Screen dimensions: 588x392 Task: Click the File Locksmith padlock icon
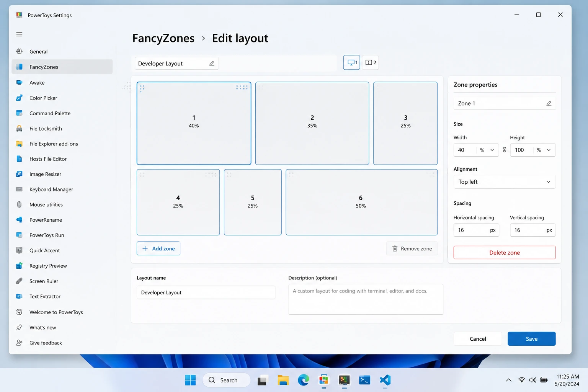pyautogui.click(x=19, y=128)
